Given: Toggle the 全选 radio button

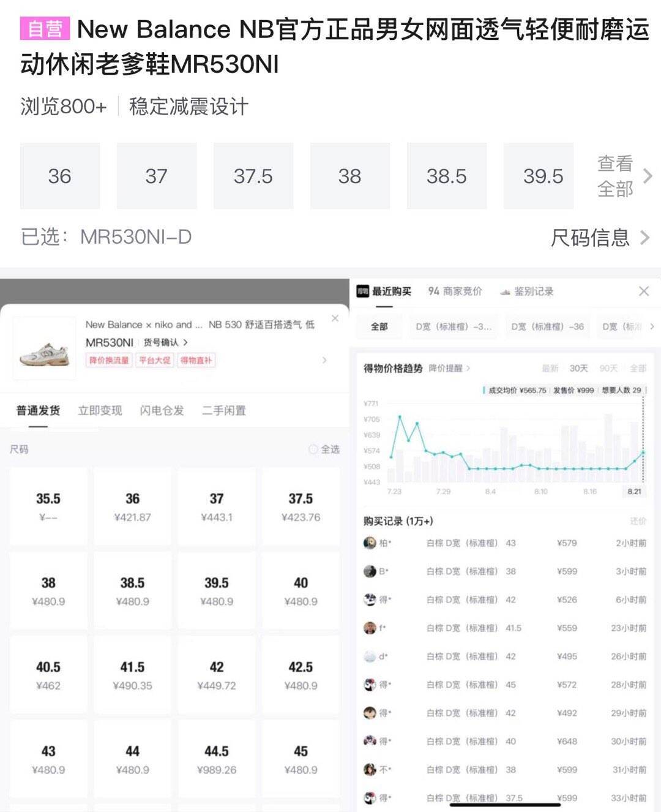Looking at the screenshot, I should 313,449.
